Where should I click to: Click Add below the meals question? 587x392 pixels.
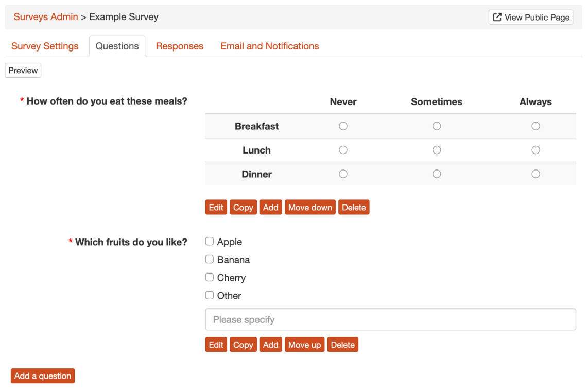point(270,208)
